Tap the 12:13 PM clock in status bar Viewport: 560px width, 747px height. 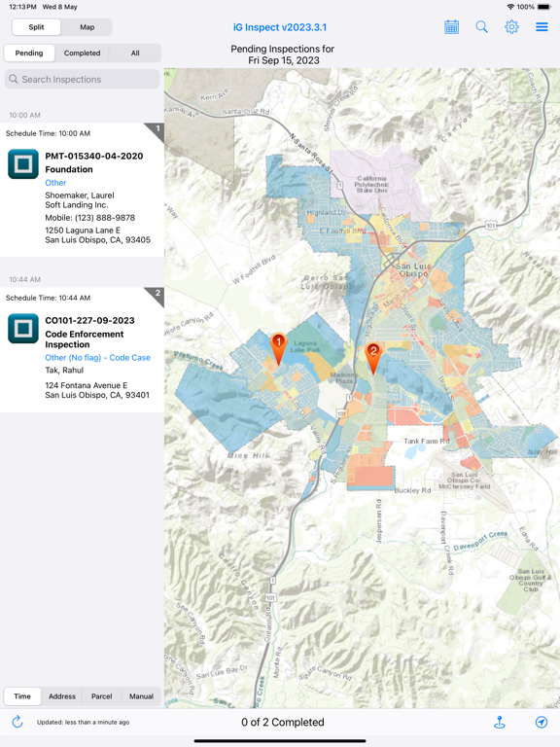coord(23,7)
